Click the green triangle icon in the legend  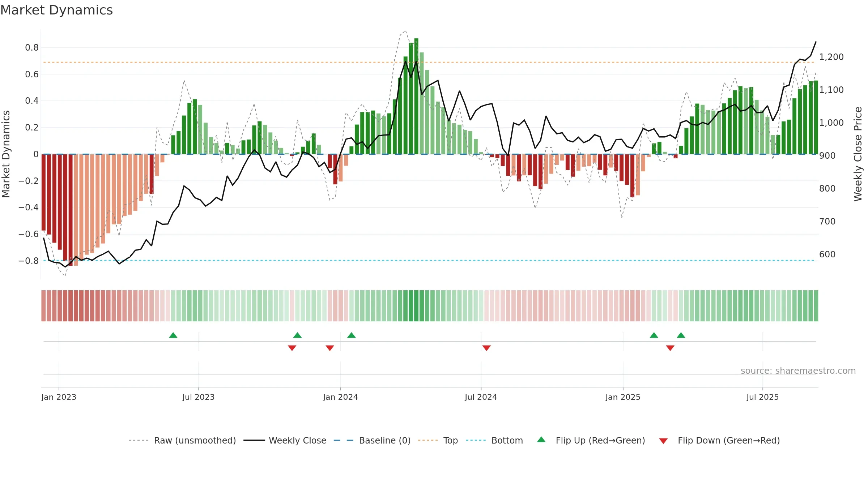coord(541,440)
